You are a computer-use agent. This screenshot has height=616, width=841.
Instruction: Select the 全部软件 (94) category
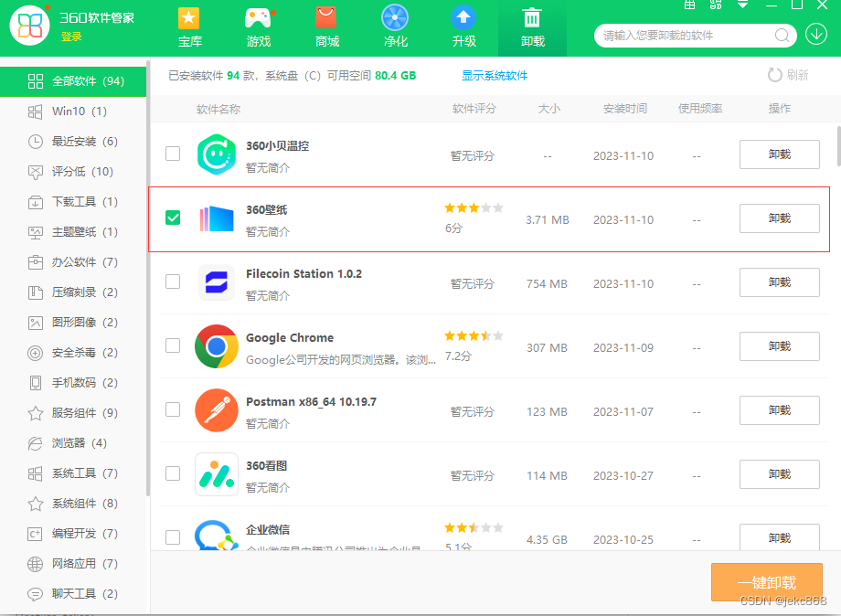pos(73,81)
